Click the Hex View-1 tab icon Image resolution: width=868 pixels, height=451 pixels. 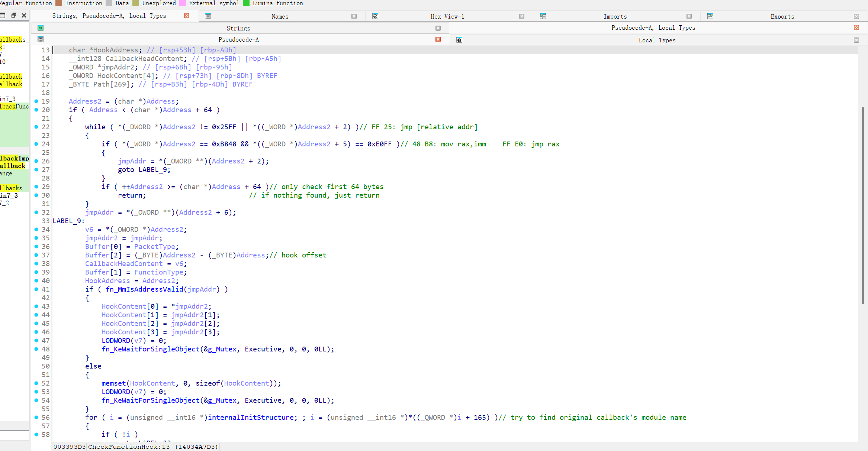tap(375, 16)
